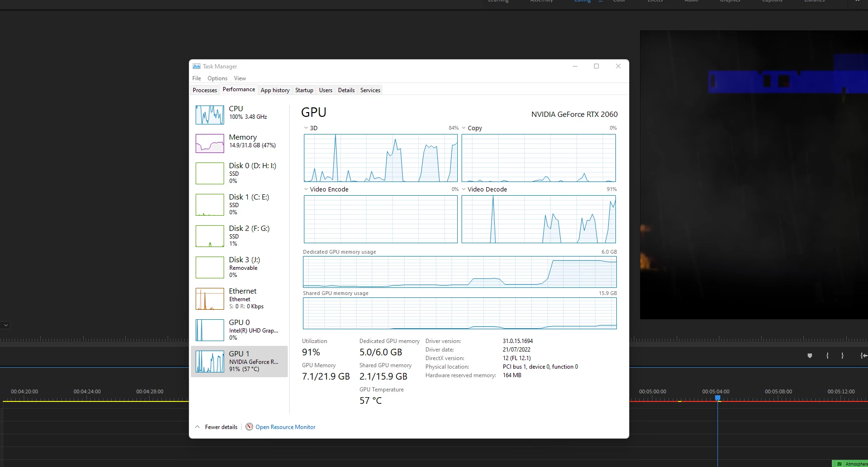
Task: Open the View menu in Task Manager
Action: coord(240,78)
